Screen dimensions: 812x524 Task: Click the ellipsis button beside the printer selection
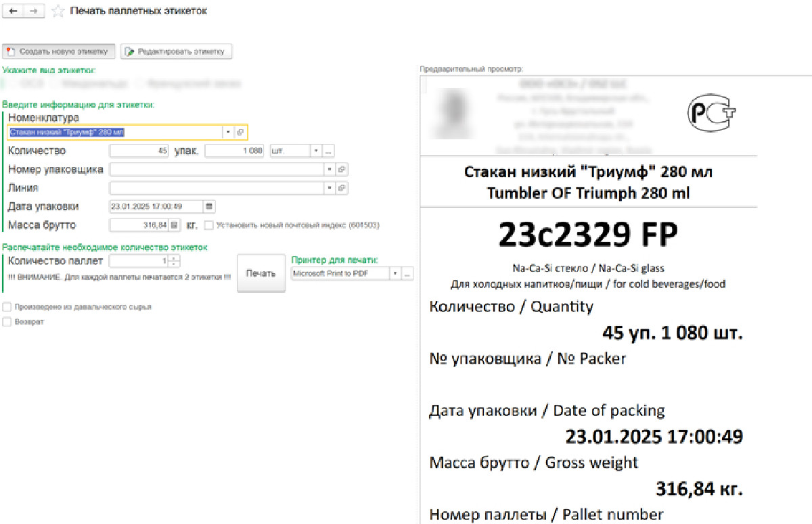tap(407, 274)
